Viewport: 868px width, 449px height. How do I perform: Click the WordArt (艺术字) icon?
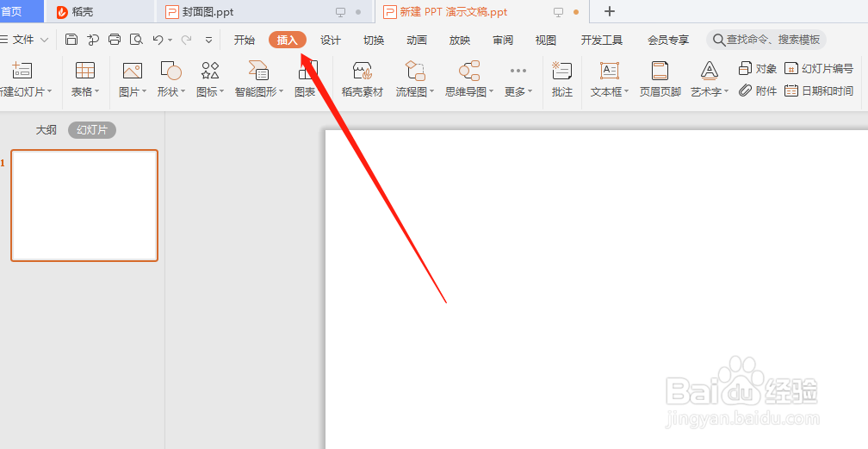710,71
